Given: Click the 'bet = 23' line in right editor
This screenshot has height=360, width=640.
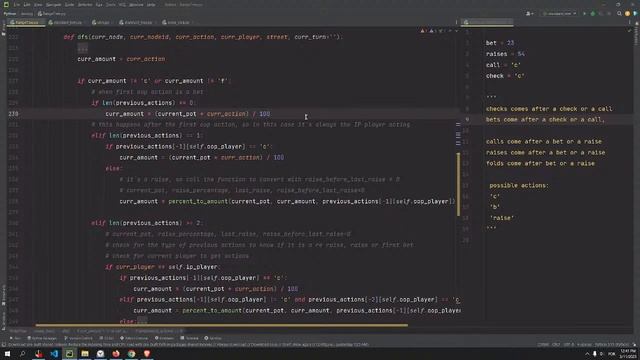Looking at the screenshot, I should click(x=500, y=43).
